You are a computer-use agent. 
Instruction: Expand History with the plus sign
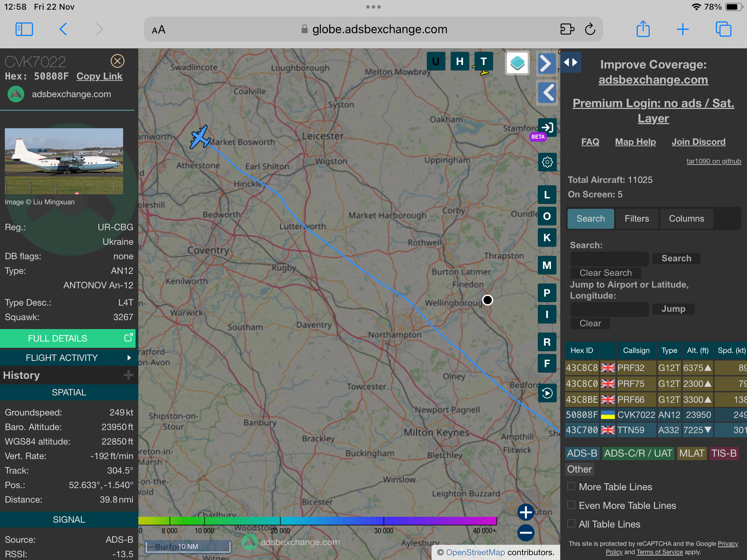coord(128,375)
